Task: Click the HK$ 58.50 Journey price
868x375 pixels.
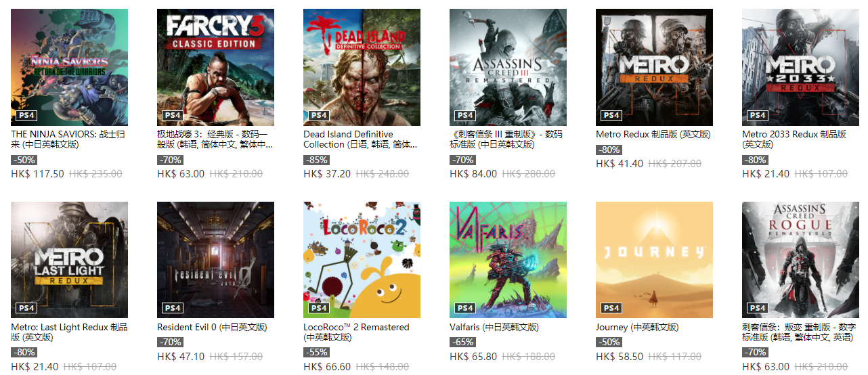Action: [620, 356]
